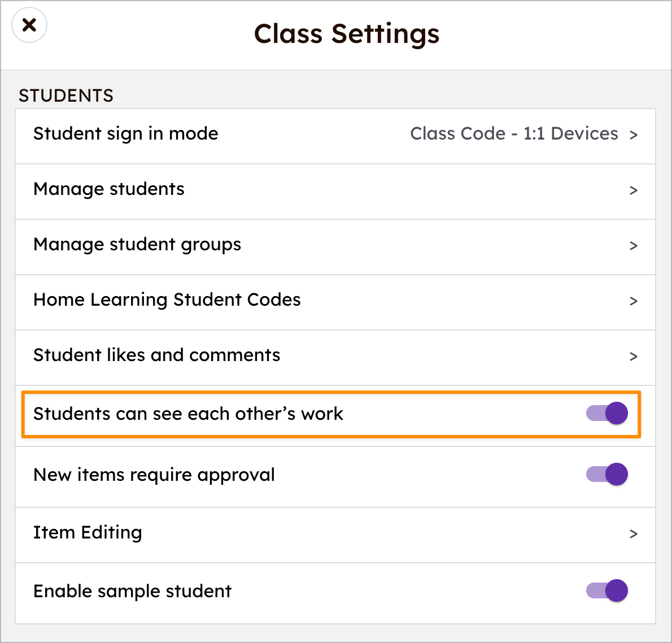
Task: Disable students seeing each other's work
Action: pos(606,413)
